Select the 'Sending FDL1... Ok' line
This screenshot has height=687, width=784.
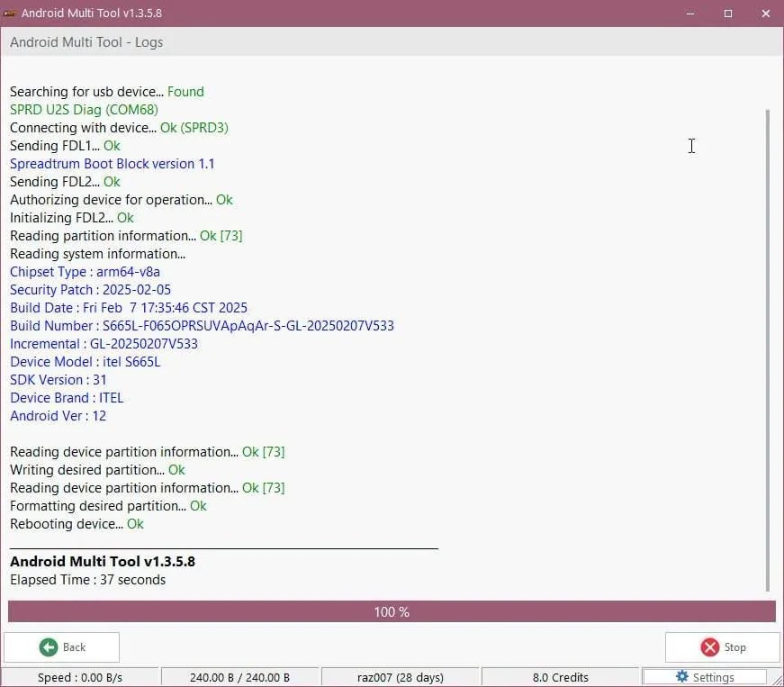click(x=65, y=146)
